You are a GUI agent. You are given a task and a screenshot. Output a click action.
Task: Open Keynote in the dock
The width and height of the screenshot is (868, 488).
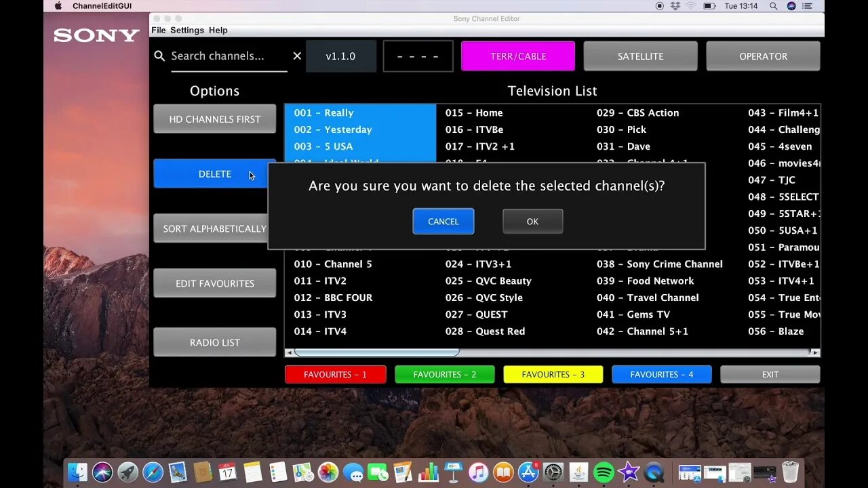(x=453, y=472)
